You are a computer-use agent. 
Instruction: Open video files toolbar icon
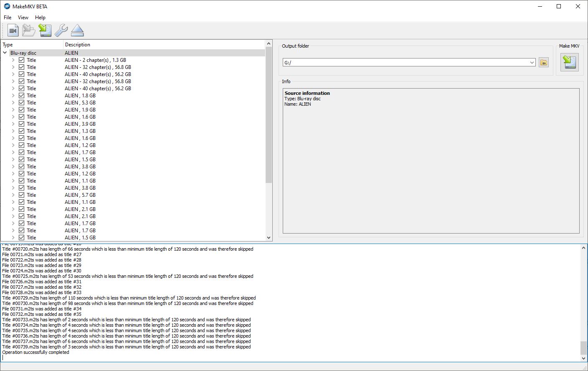pyautogui.click(x=13, y=30)
